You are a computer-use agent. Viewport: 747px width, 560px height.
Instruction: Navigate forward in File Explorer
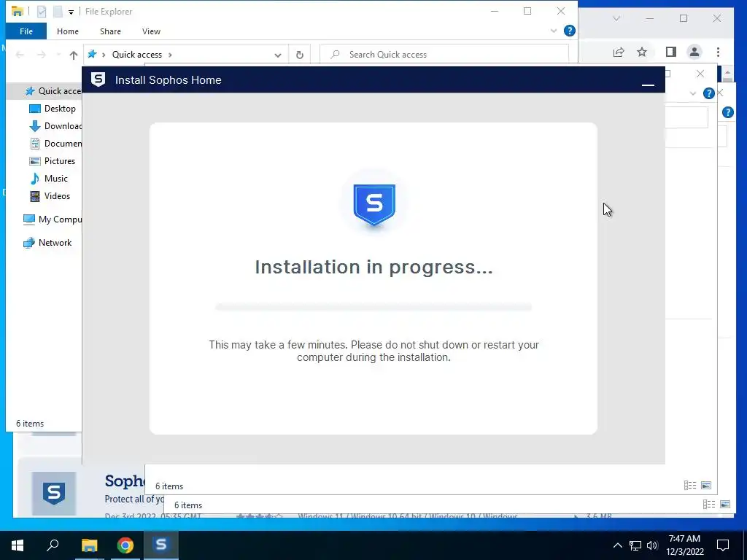point(42,55)
